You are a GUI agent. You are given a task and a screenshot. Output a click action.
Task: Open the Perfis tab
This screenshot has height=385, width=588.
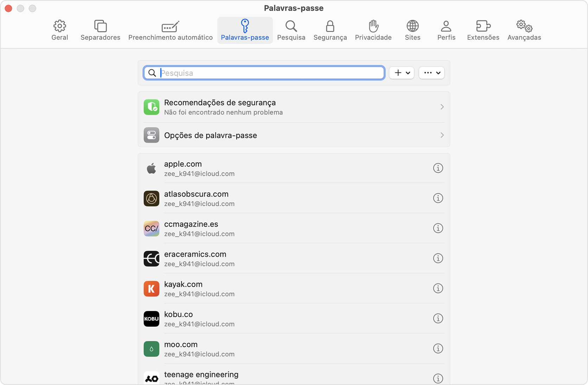[446, 30]
